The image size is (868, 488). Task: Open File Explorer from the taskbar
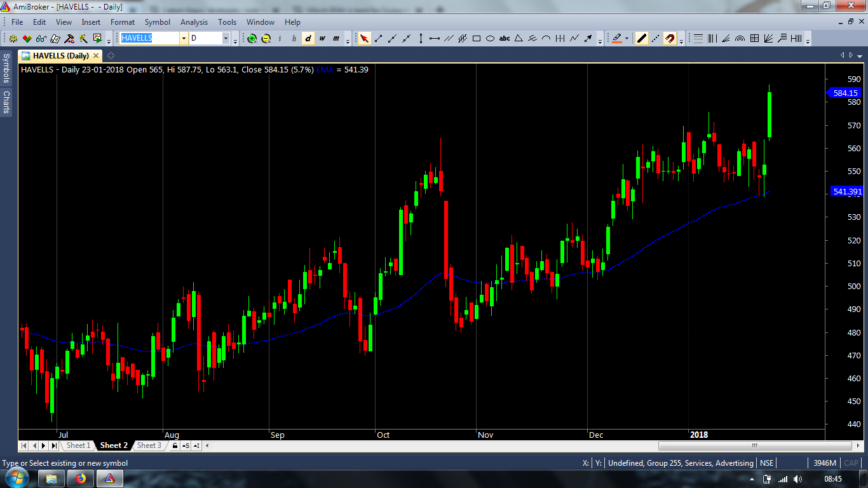52,479
